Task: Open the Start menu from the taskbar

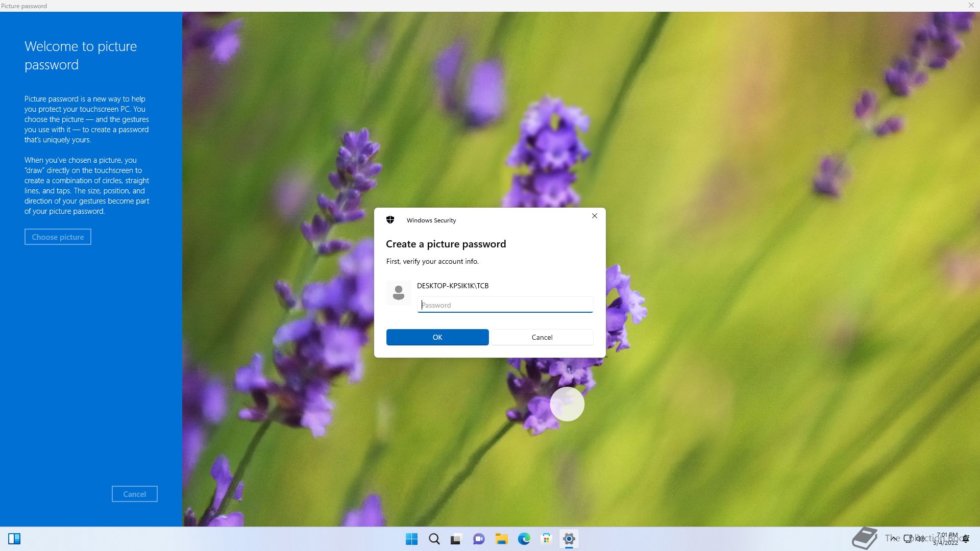Action: point(411,539)
